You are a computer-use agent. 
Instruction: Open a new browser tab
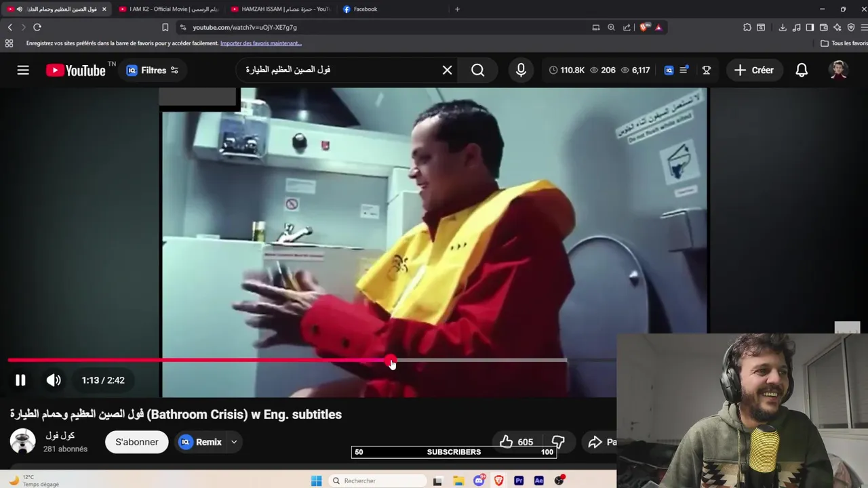point(457,9)
